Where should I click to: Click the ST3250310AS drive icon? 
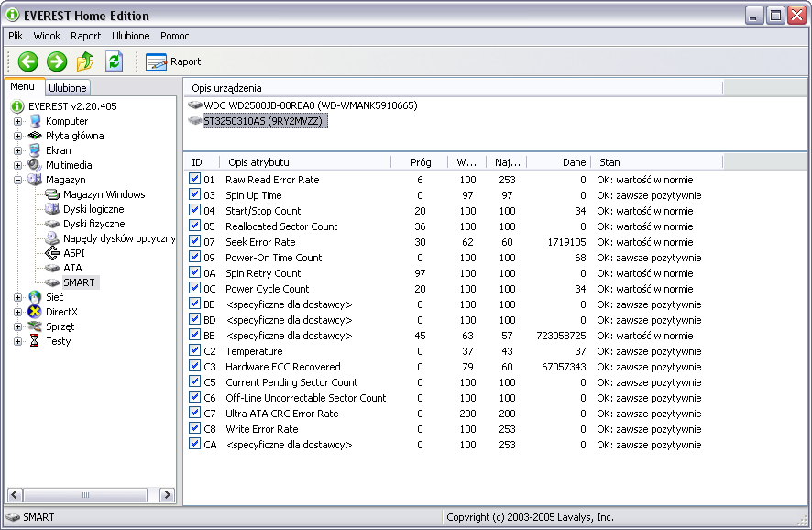tap(194, 121)
